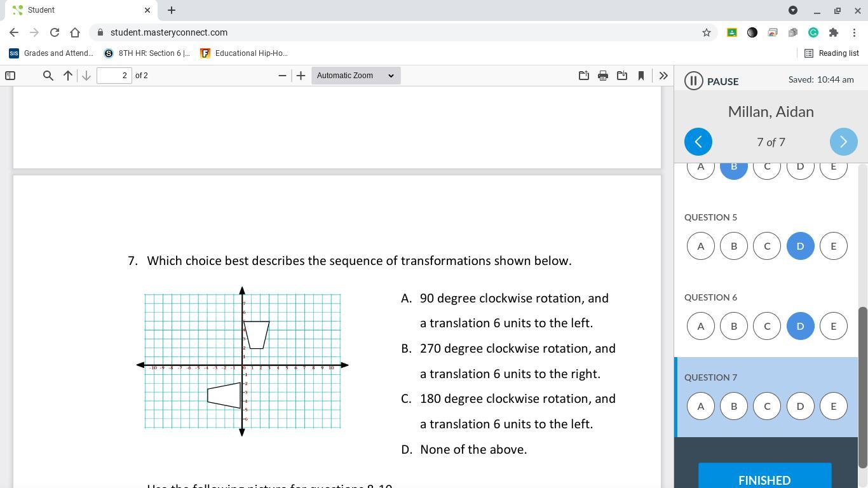The height and width of the screenshot is (488, 868).
Task: Zoom in on the PDF document
Action: coord(301,76)
